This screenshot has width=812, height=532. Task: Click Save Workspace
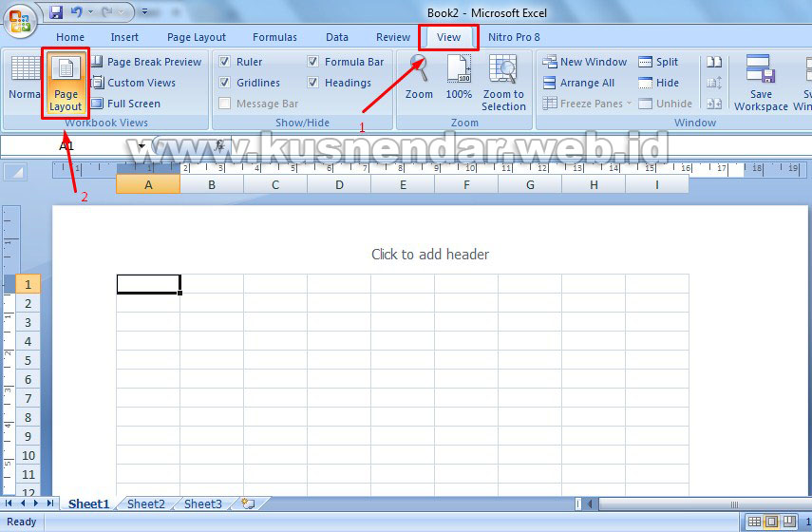(761, 83)
